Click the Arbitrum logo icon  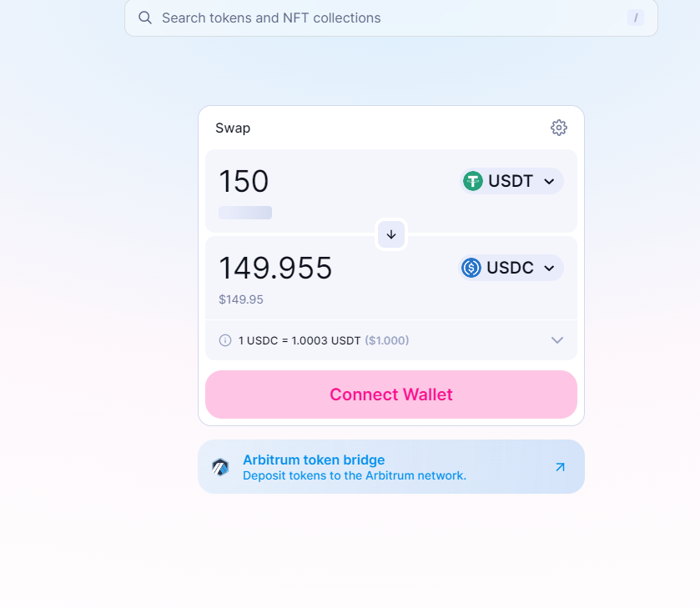220,467
